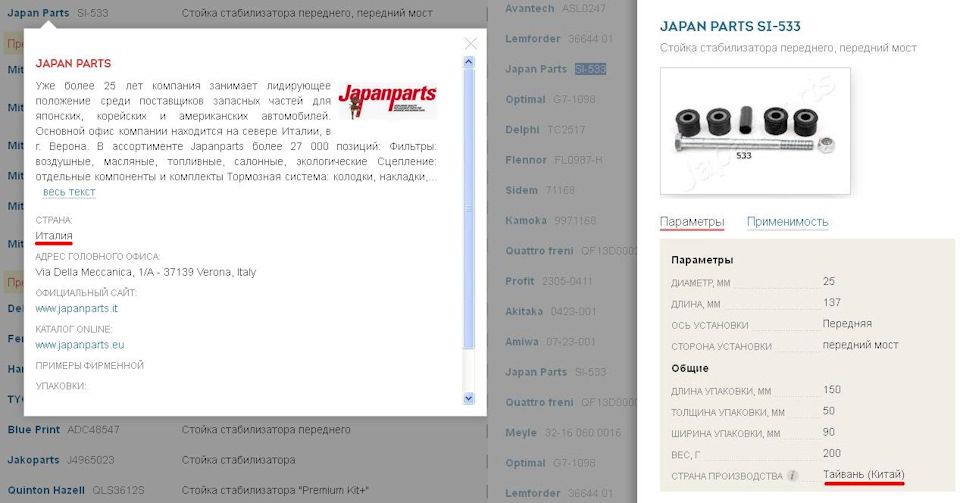The image size is (960, 503).
Task: Select the Meyle 32-16 060 0016 entry
Action: [563, 433]
